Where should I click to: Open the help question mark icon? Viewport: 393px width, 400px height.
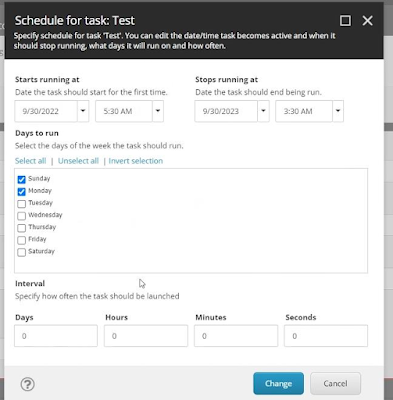point(27,384)
